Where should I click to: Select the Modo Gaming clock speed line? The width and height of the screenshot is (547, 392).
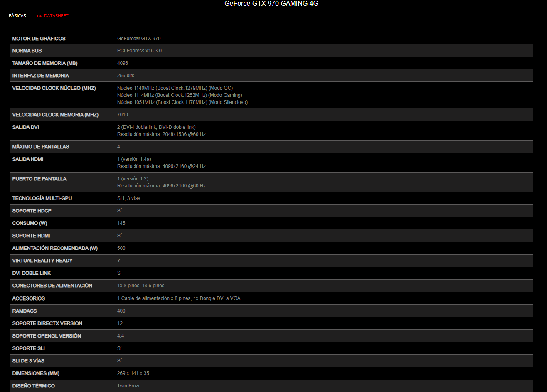coord(180,95)
